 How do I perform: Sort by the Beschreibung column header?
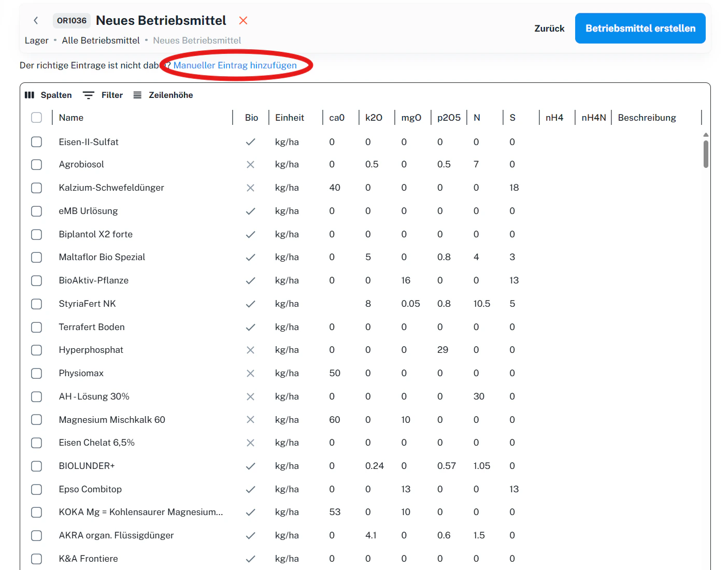pyautogui.click(x=647, y=118)
